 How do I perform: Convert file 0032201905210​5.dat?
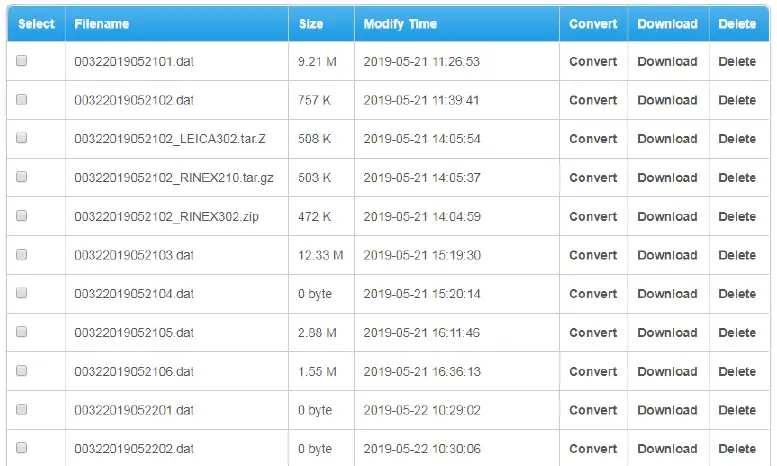593,333
